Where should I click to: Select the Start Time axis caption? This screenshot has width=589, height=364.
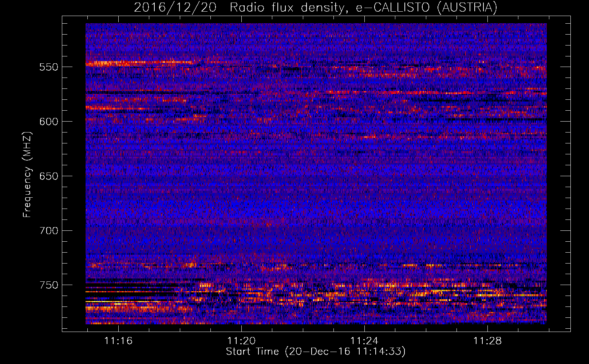coord(316,352)
